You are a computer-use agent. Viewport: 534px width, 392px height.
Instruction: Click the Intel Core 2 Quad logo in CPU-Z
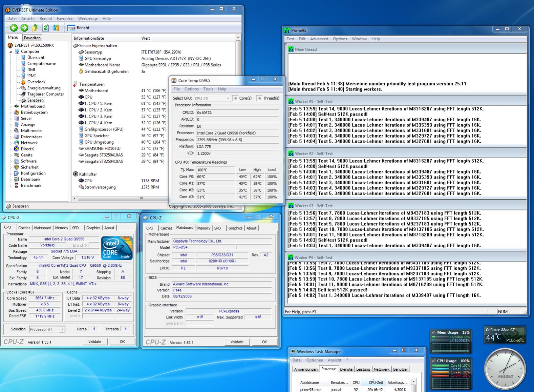(x=117, y=248)
